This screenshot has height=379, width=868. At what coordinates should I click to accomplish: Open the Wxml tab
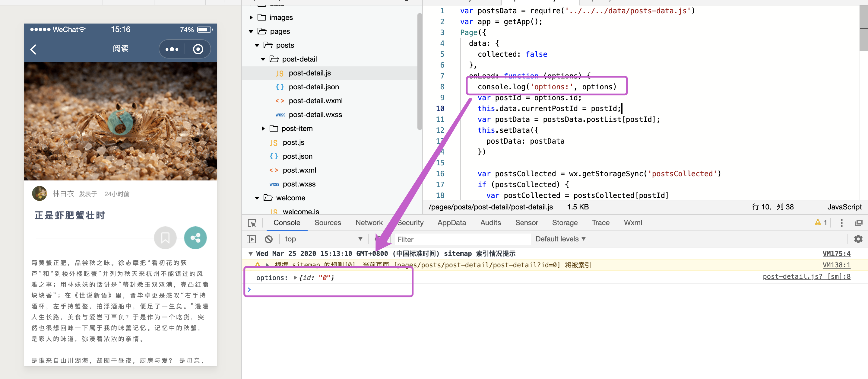(633, 223)
